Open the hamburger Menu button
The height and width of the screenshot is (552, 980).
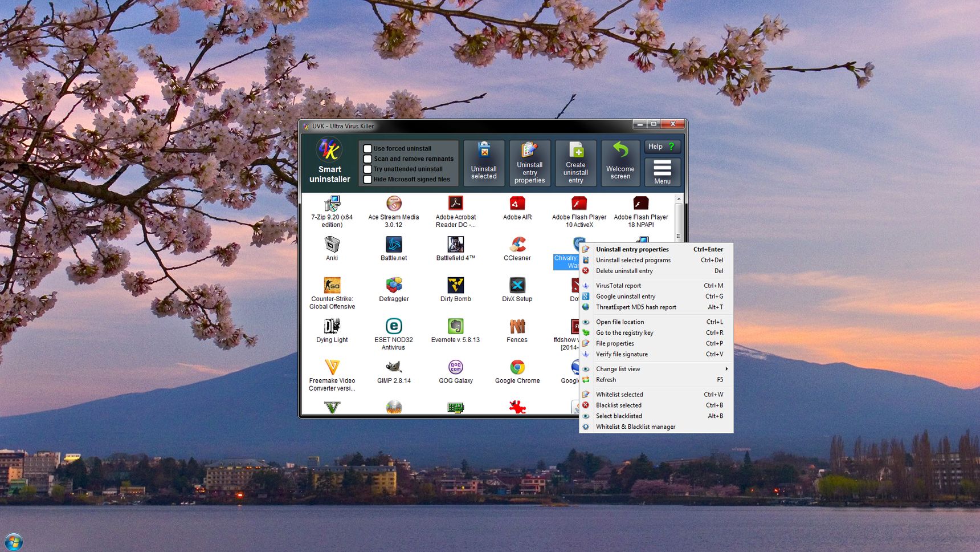tap(662, 172)
